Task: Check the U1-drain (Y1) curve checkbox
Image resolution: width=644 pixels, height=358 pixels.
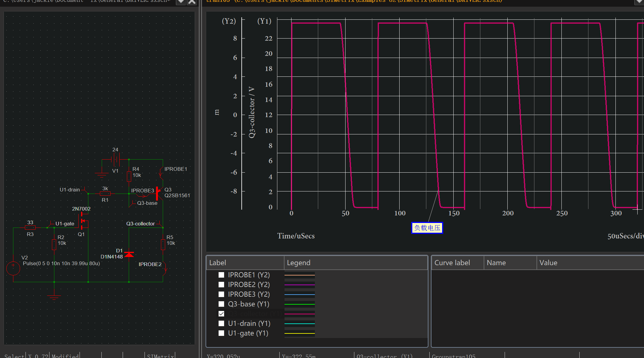Action: 221,323
